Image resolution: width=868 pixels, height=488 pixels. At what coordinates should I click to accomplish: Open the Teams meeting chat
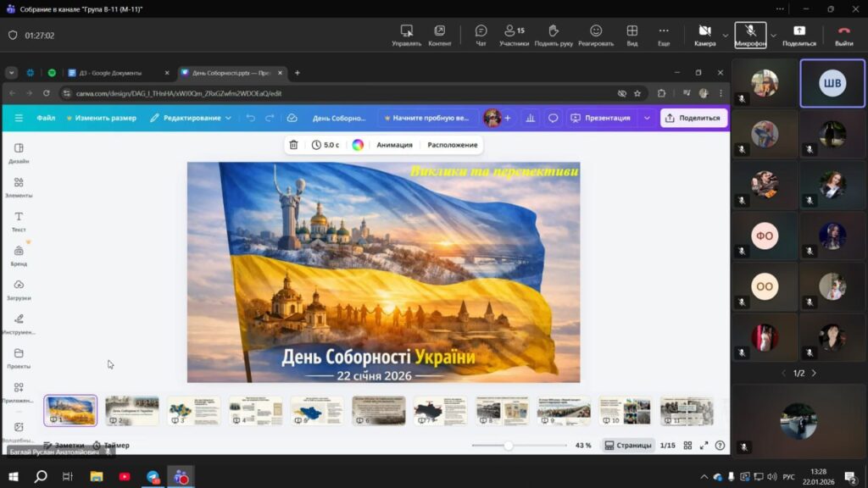point(481,35)
